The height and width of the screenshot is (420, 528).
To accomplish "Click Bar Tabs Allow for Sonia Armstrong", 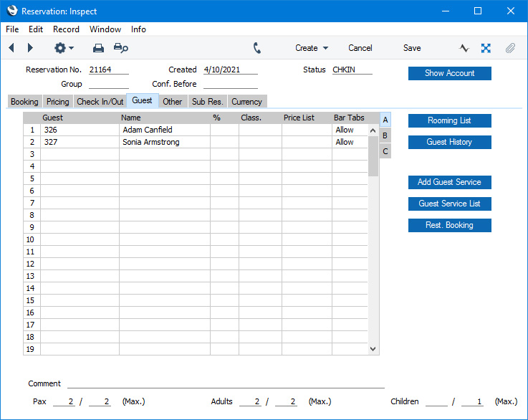I will tap(350, 142).
